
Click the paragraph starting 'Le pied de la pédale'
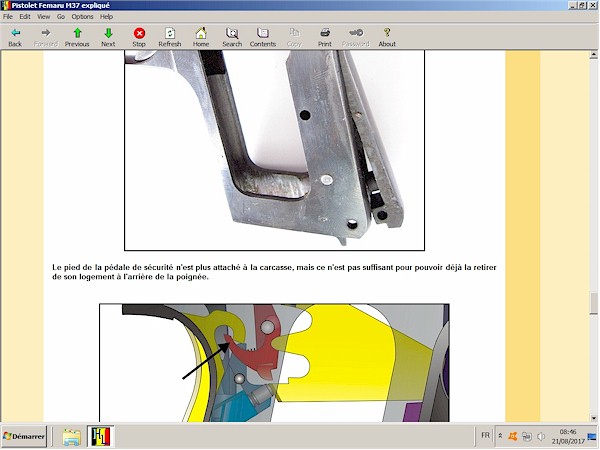click(274, 272)
